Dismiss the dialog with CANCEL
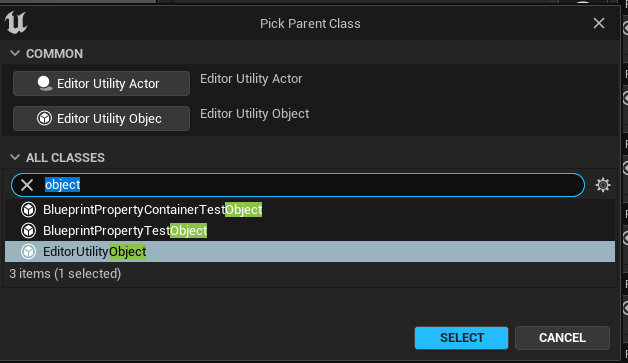 click(562, 338)
